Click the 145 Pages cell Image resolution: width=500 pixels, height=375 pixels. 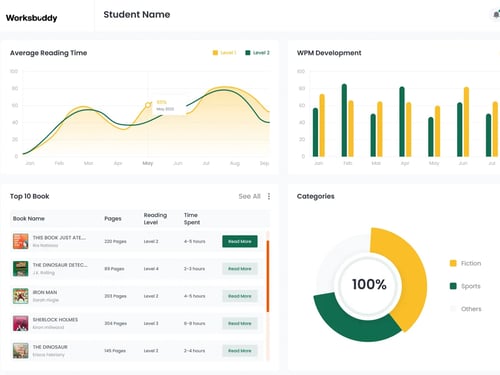coord(115,351)
